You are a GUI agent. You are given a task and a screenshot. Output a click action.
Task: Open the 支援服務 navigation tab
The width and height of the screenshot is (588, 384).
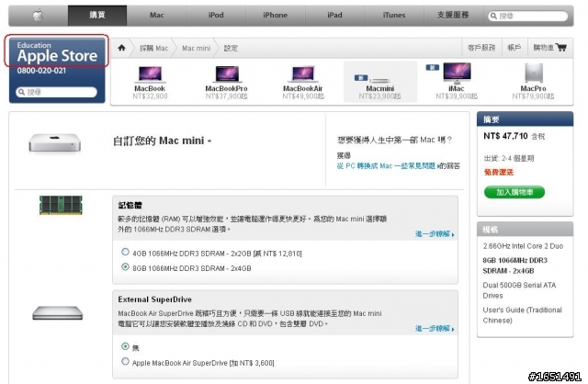pos(453,16)
